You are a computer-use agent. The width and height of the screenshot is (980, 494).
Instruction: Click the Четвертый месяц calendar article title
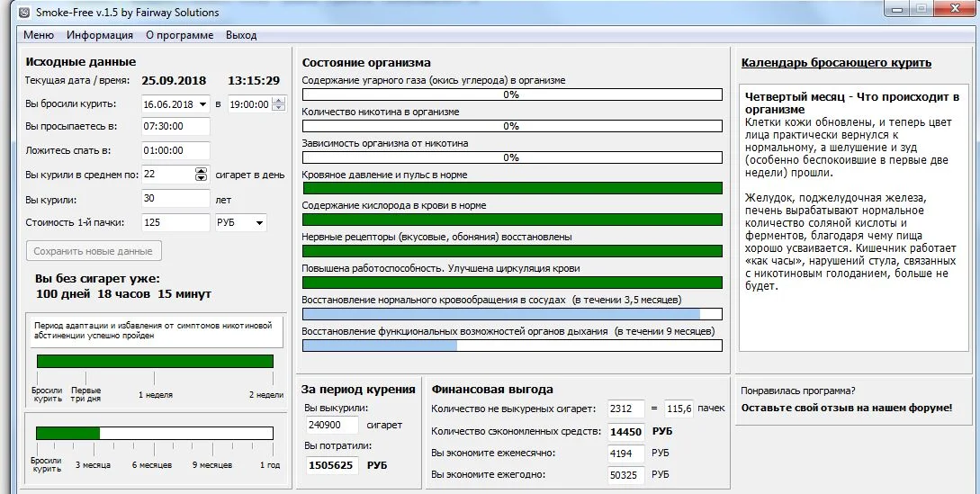pyautogui.click(x=852, y=103)
